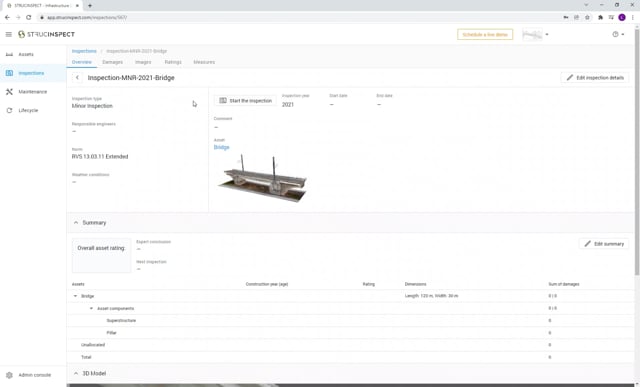Viewport: 640px width, 387px height.
Task: Go back using the inspection back arrow
Action: [77, 78]
